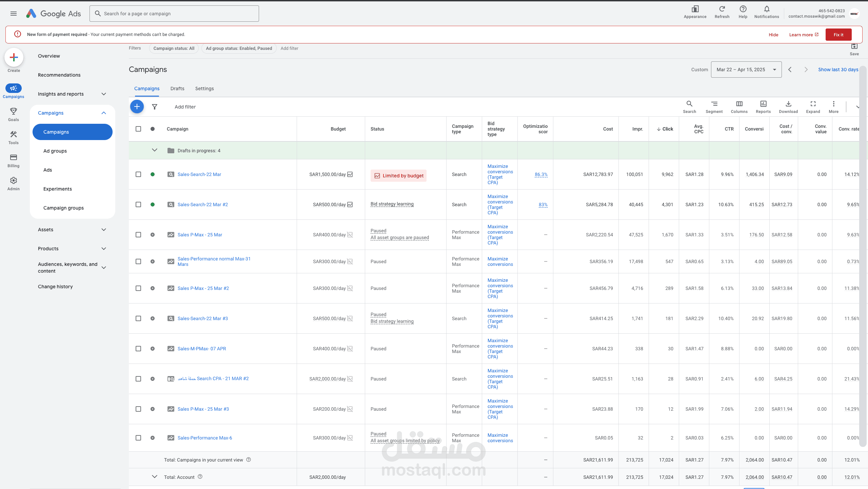
Task: Switch to the Settings tab
Action: click(x=204, y=89)
